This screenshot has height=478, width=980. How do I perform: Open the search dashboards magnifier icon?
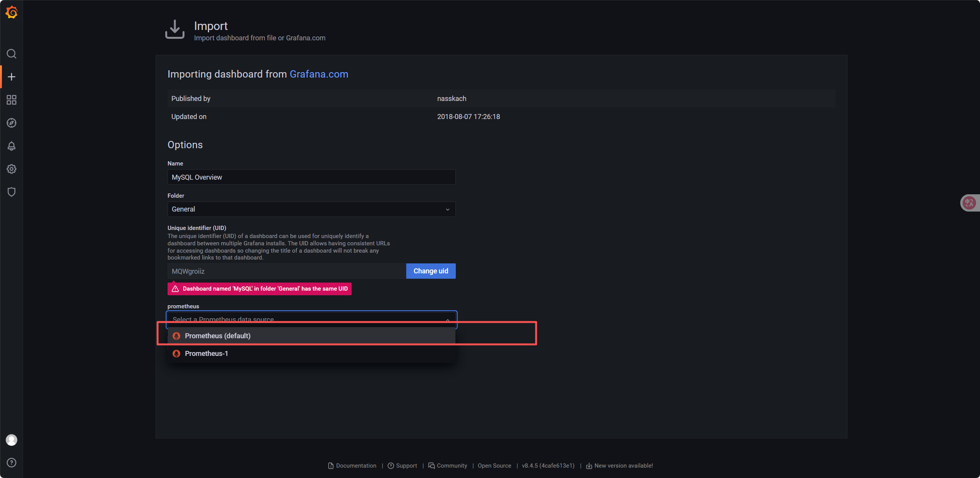pos(12,54)
